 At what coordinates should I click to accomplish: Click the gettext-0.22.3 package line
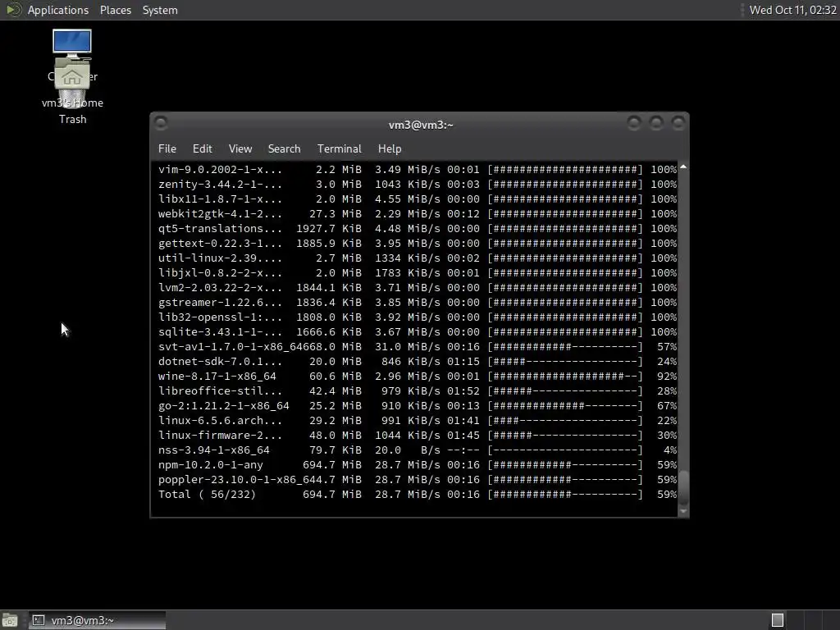tap(418, 243)
